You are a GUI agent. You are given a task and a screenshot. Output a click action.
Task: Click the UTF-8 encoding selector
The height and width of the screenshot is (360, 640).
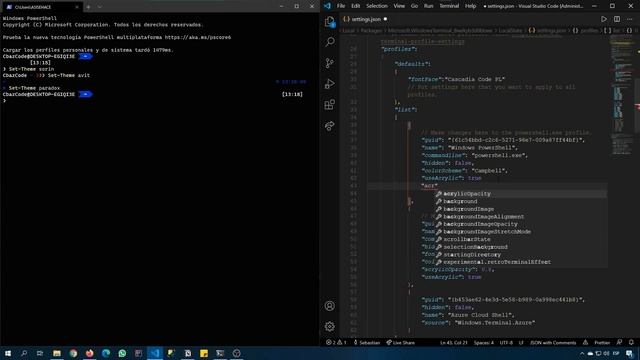tap(506, 342)
